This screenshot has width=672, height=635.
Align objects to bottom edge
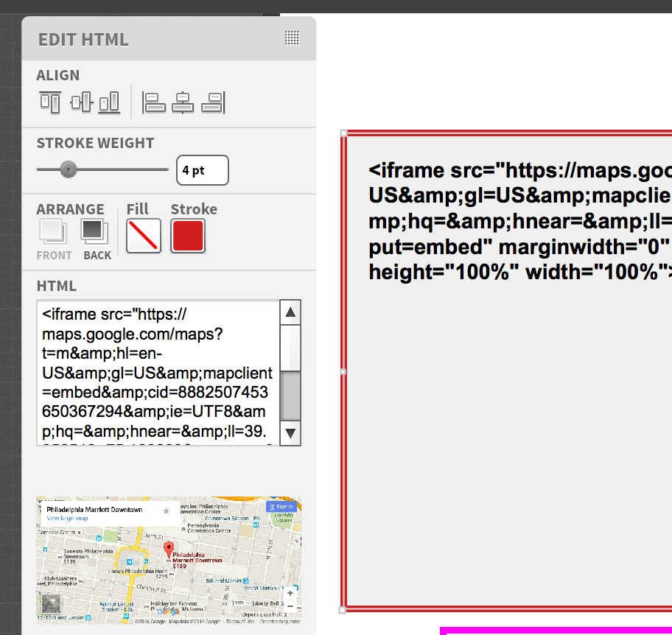(x=109, y=102)
